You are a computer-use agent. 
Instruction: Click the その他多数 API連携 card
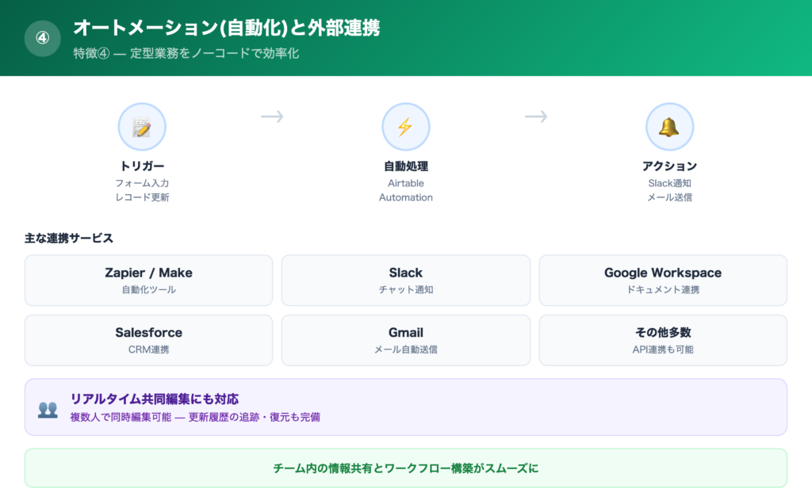point(663,339)
